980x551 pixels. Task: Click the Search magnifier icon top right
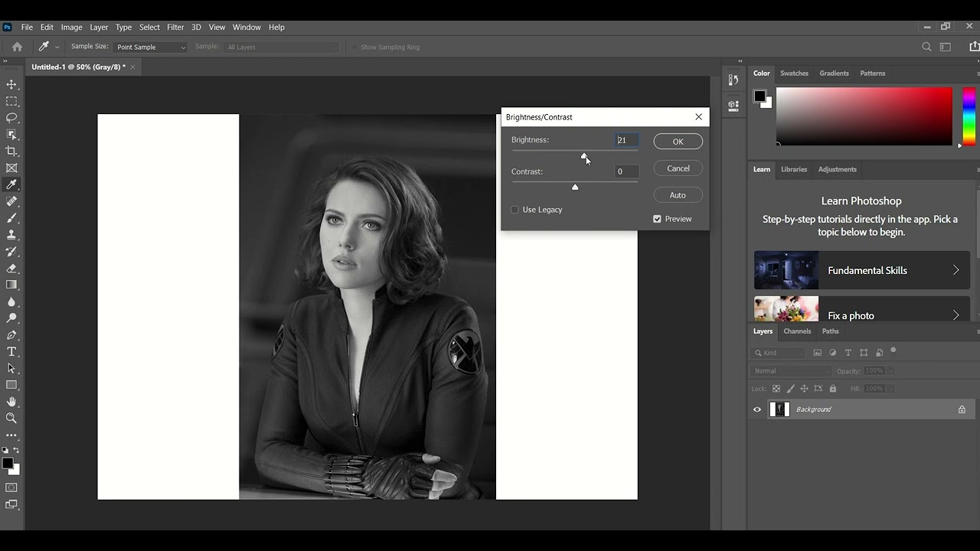[x=926, y=47]
